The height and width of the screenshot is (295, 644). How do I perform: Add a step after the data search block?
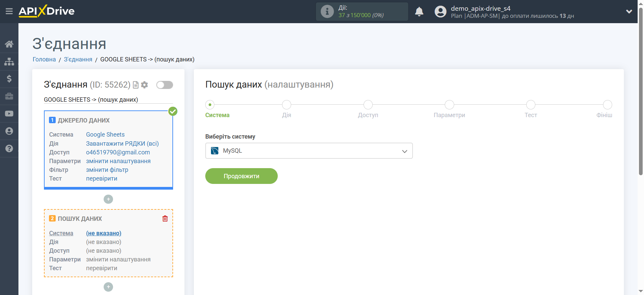point(108,287)
